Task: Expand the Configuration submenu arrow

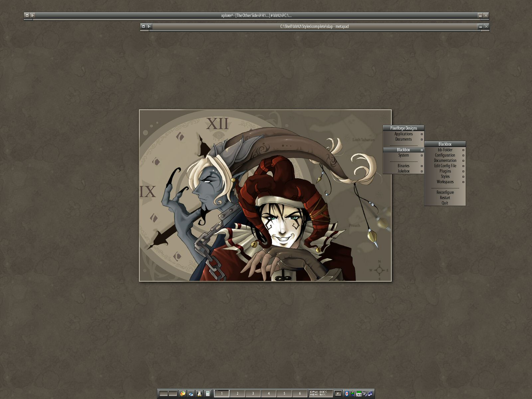Action: point(463,155)
